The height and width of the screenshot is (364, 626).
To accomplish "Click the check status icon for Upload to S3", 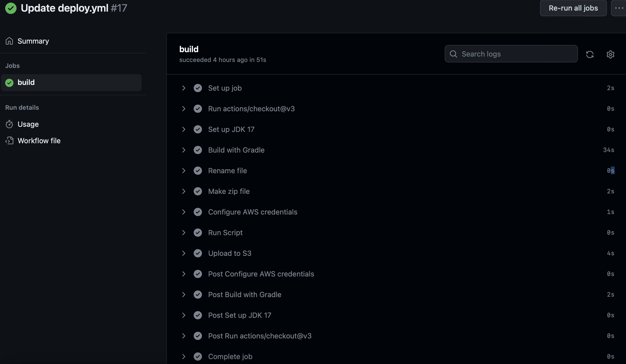I will pyautogui.click(x=198, y=253).
